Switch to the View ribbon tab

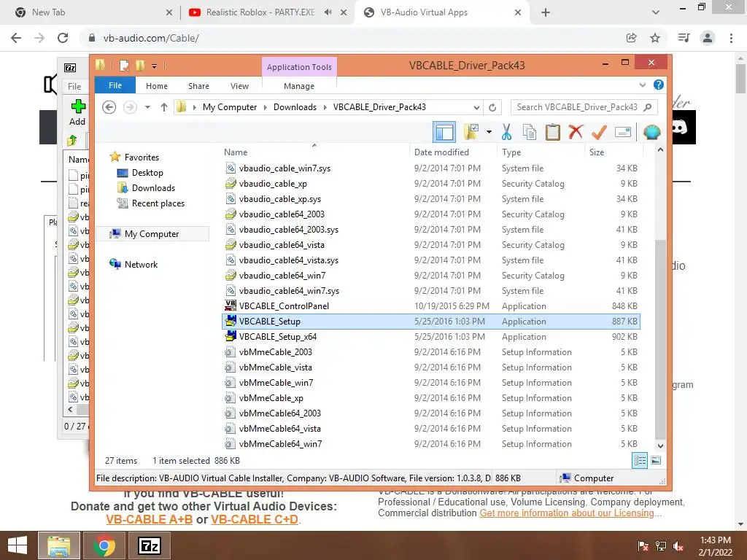point(239,86)
